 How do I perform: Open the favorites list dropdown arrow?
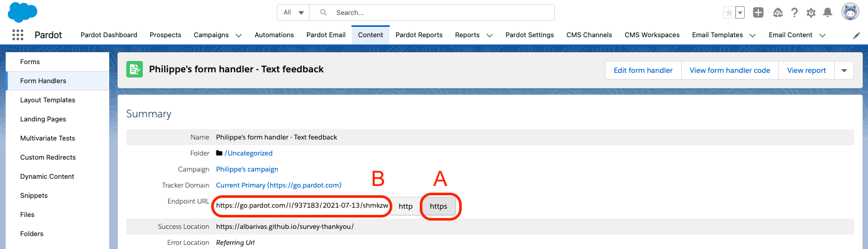tap(740, 12)
